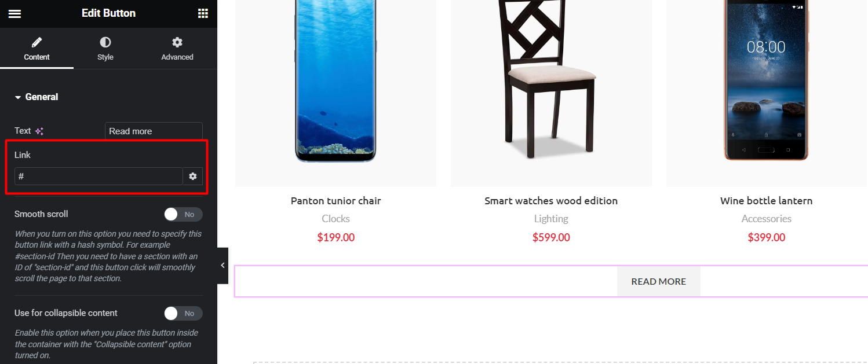This screenshot has width=868, height=364.
Task: Click the AI sparkle icon beside Text
Action: [x=39, y=131]
